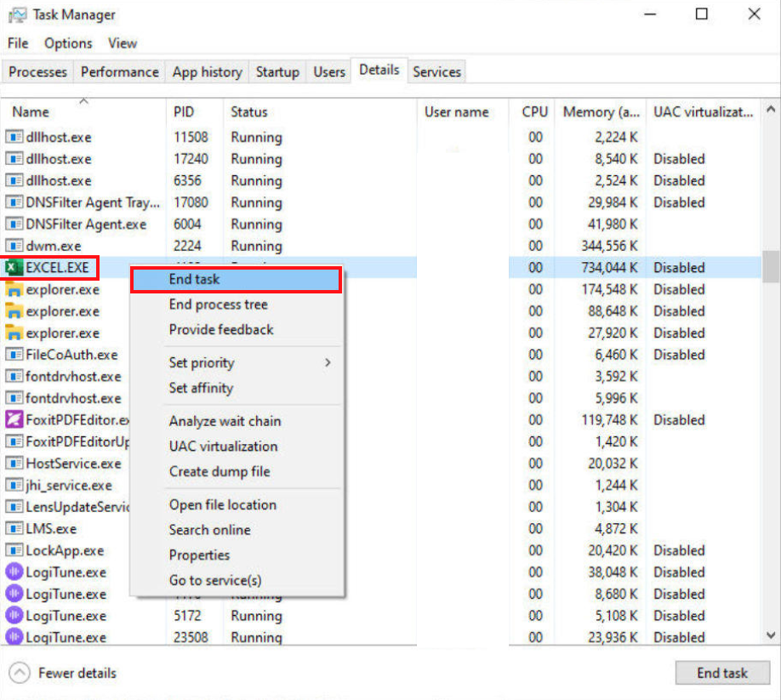Click the HostService.exe process icon

pos(14,464)
